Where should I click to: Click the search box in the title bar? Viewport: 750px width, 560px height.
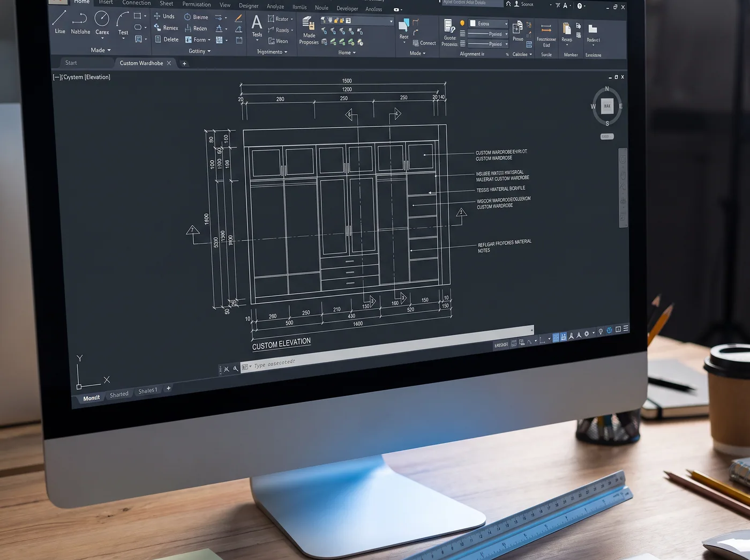472,3
